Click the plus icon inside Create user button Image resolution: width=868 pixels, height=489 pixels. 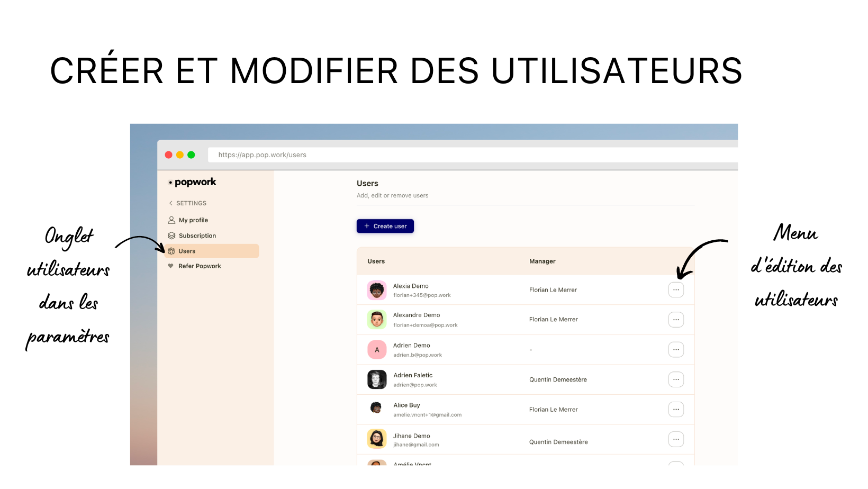pyautogui.click(x=366, y=226)
